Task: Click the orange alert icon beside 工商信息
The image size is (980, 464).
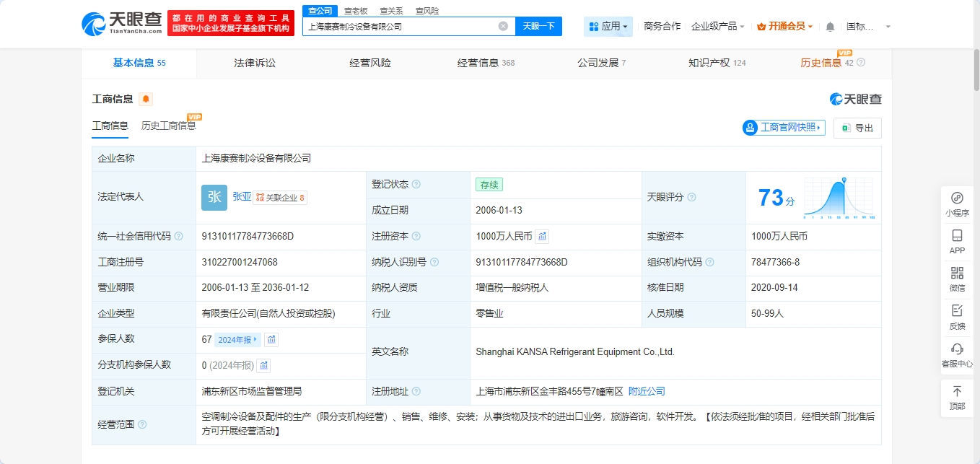Action: coord(146,100)
